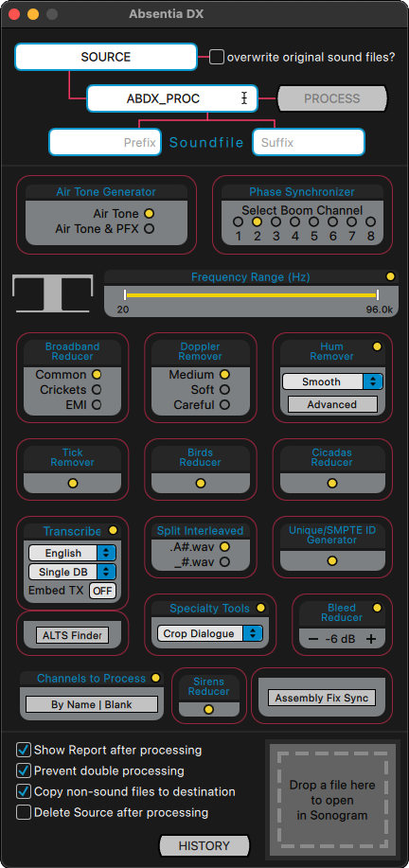This screenshot has height=868, width=409.
Task: Toggle the Specialty Tools enable indicator
Action: pos(260,608)
